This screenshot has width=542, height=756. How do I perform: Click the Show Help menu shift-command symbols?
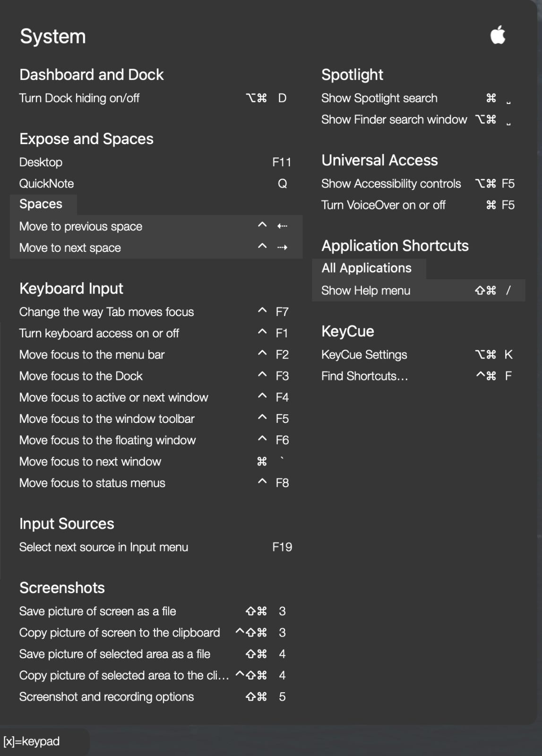pyautogui.click(x=485, y=291)
